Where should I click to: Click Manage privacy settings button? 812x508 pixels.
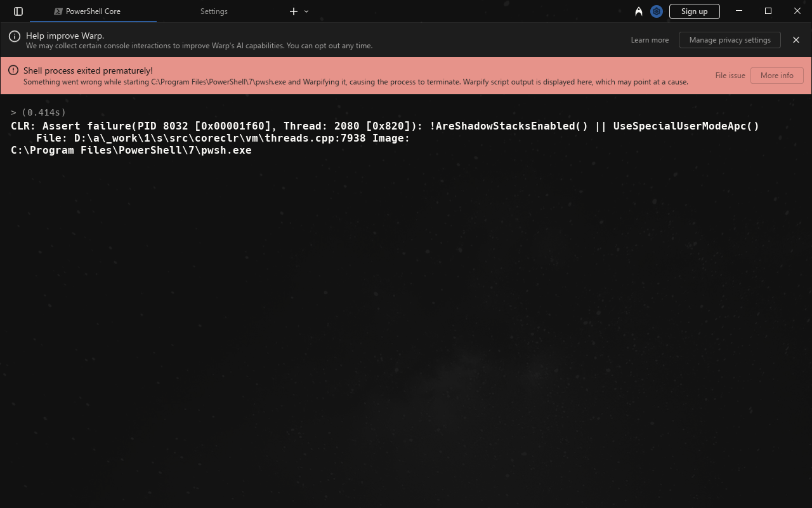730,40
